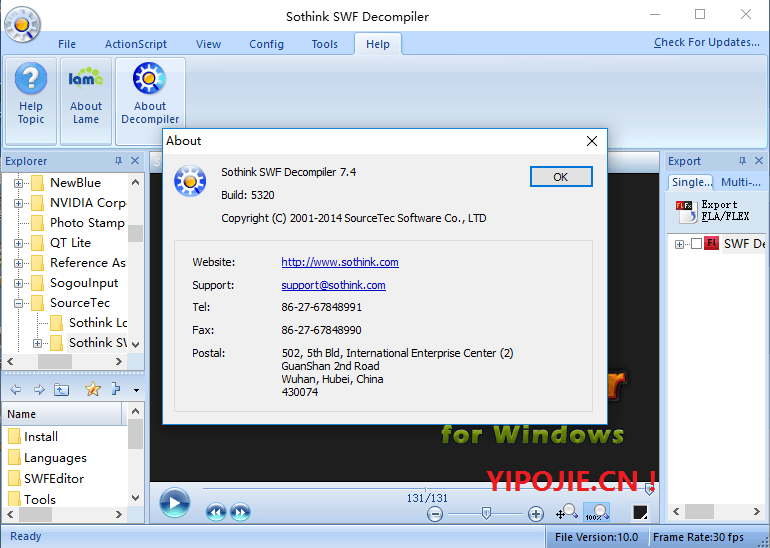Open the view options dropdown arrow
770x548 pixels.
coord(137,391)
